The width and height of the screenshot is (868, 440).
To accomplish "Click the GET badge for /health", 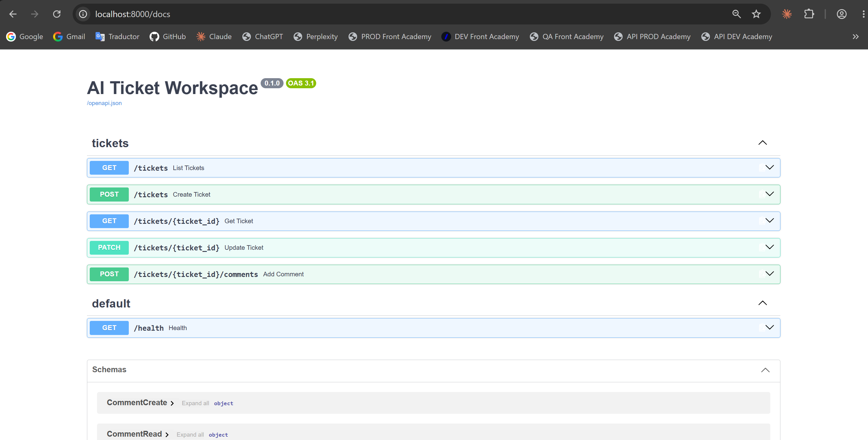I will point(109,328).
